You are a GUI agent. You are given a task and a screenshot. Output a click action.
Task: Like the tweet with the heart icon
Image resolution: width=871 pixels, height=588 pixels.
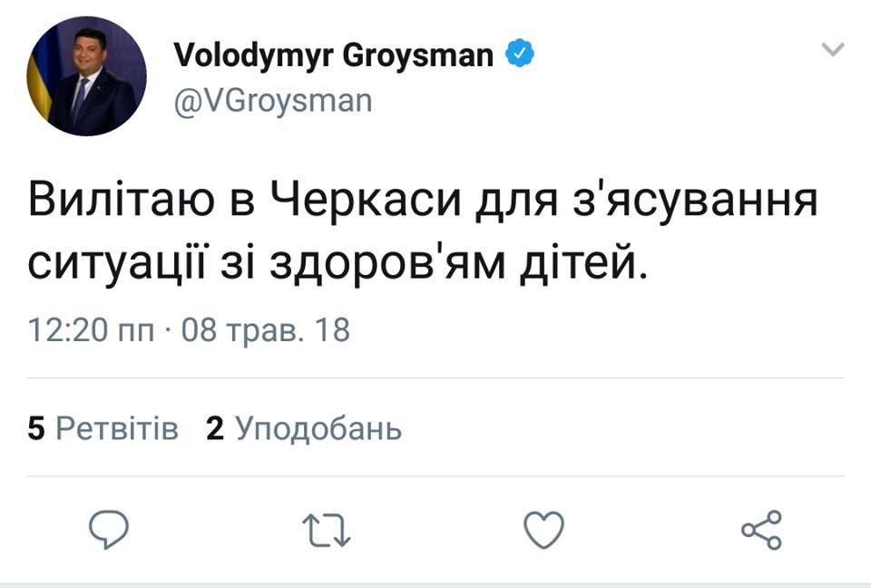point(544,530)
